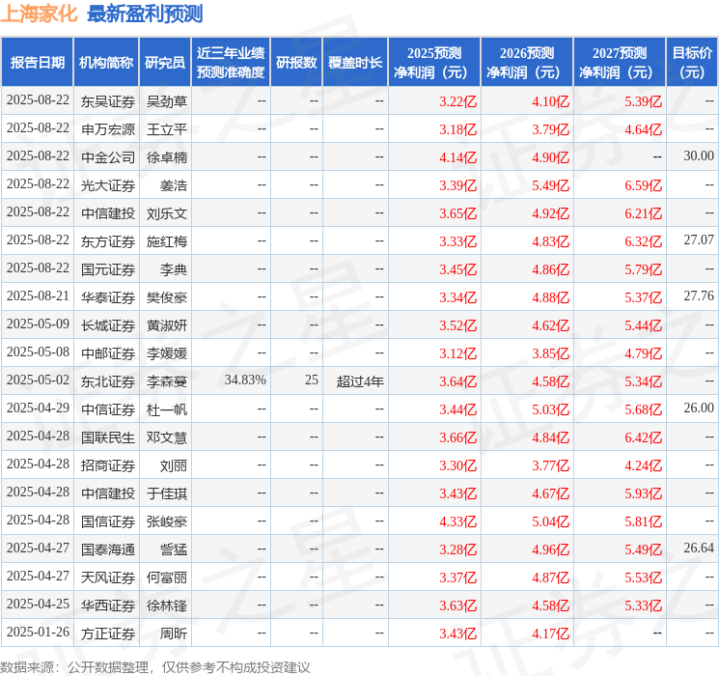Select the 华西证券 institution cell

pyautogui.click(x=108, y=605)
